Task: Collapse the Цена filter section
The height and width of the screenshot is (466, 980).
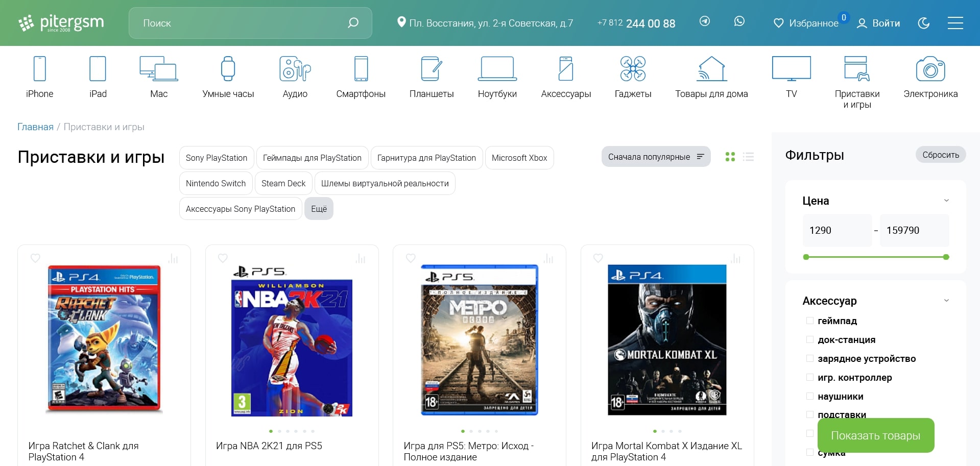Action: 946,201
